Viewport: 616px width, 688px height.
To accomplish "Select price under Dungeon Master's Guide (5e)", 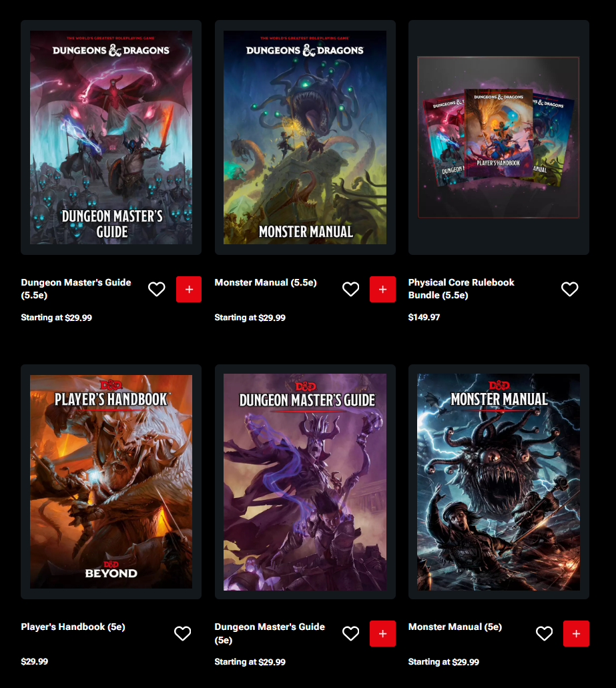I will 250,662.
